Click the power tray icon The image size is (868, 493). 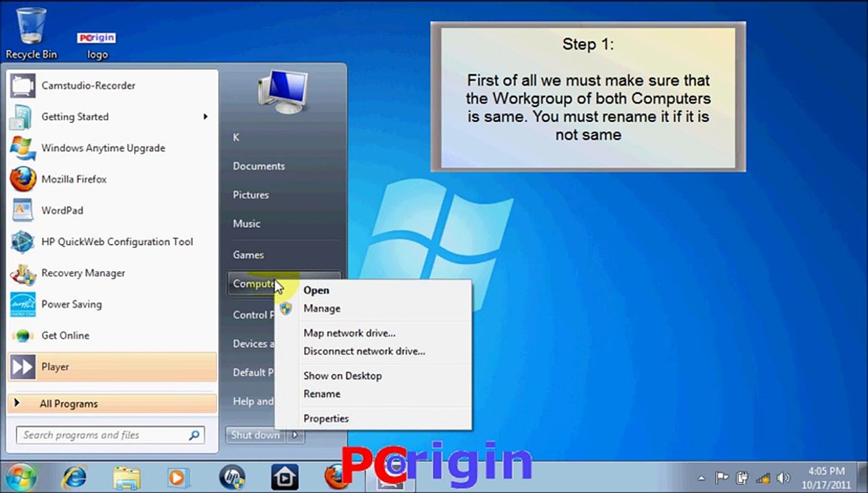(x=742, y=478)
